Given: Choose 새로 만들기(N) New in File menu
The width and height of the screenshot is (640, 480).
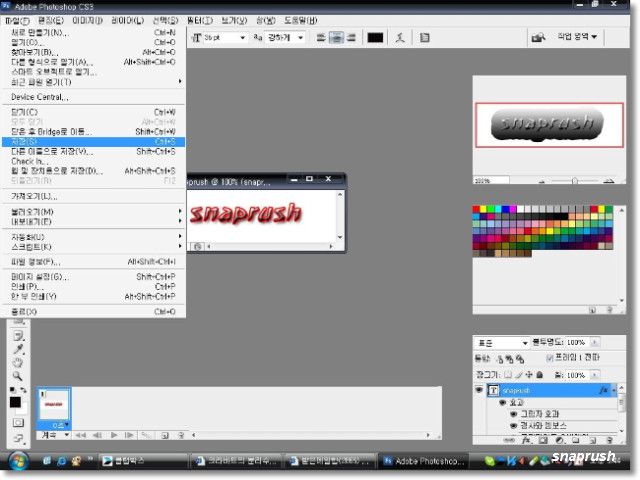Looking at the screenshot, I should [x=94, y=33].
